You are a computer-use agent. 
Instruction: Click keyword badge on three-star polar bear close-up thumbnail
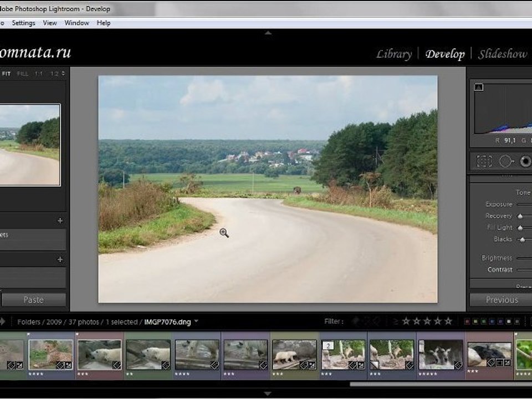click(x=117, y=365)
